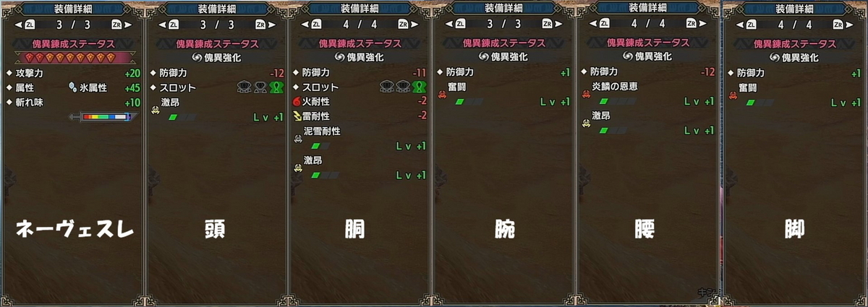This screenshot has width=868, height=307.
Task: Click the 雷耐性 thunder resistance icon in 胴 panel
Action: 297,116
